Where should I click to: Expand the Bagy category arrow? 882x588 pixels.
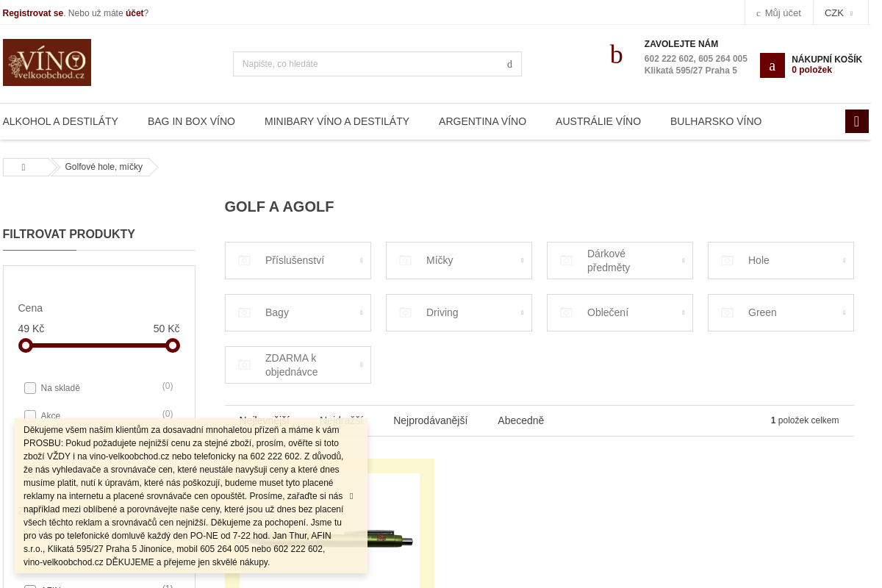click(362, 312)
